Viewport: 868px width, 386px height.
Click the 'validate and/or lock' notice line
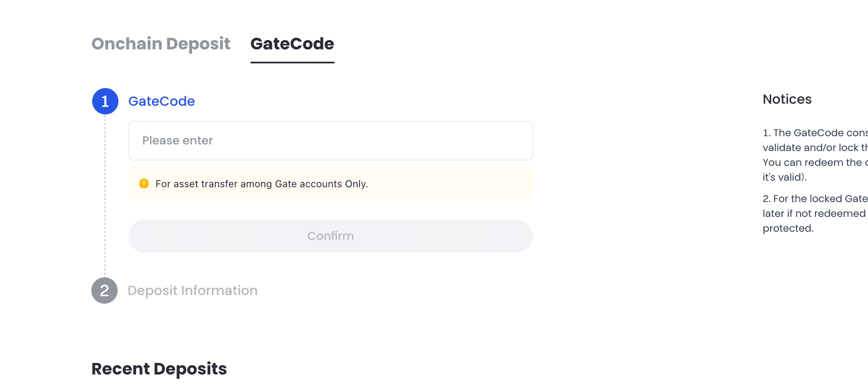click(815, 148)
